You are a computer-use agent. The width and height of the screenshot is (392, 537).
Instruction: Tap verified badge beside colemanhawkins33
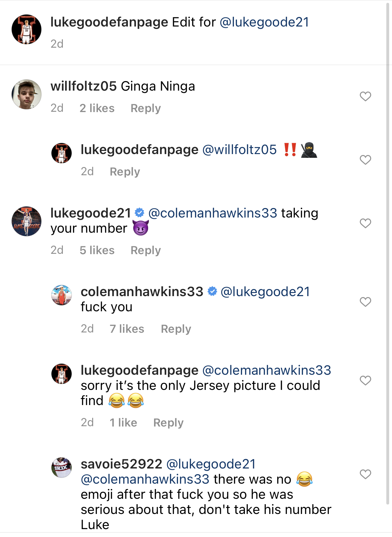tap(212, 291)
